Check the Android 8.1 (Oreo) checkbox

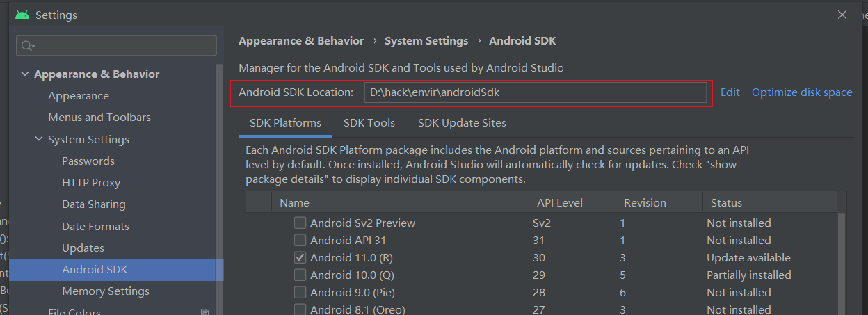click(x=300, y=310)
